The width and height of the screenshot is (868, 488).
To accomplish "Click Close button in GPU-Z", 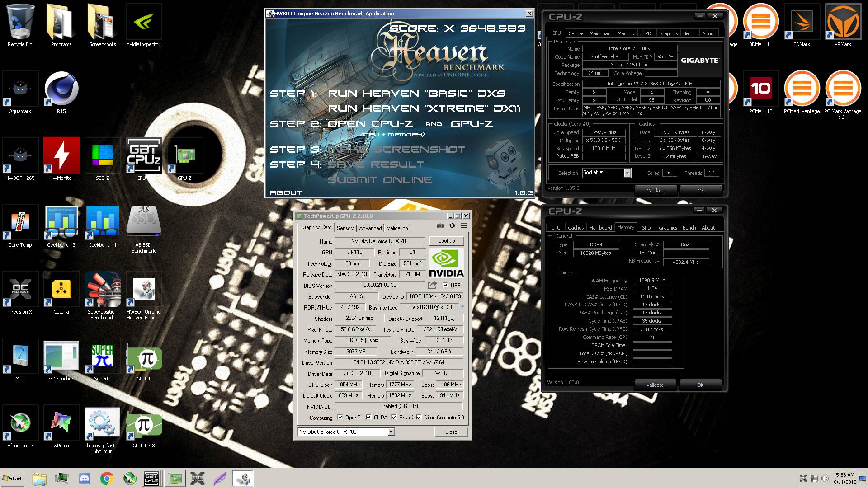I will point(451,432).
